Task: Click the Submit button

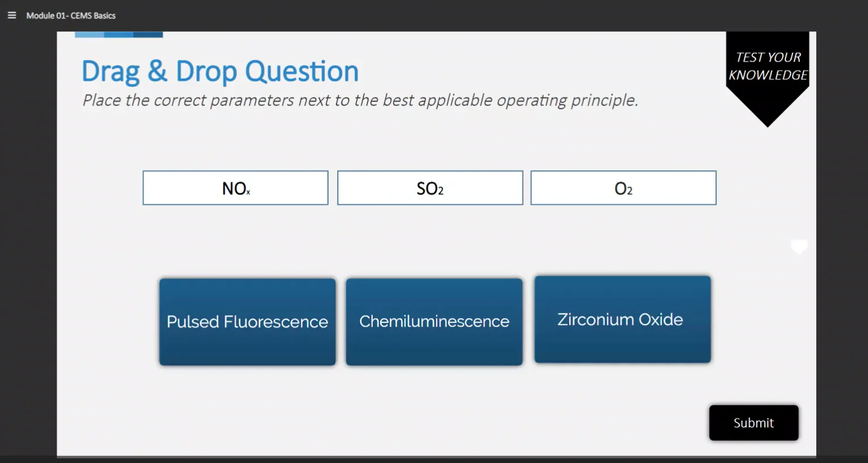Action: (754, 423)
